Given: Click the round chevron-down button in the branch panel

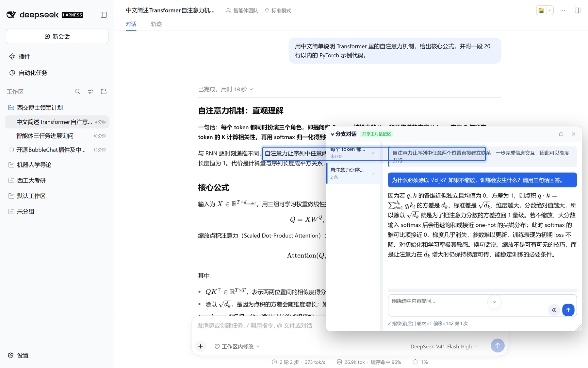Looking at the screenshot, I should 495,302.
